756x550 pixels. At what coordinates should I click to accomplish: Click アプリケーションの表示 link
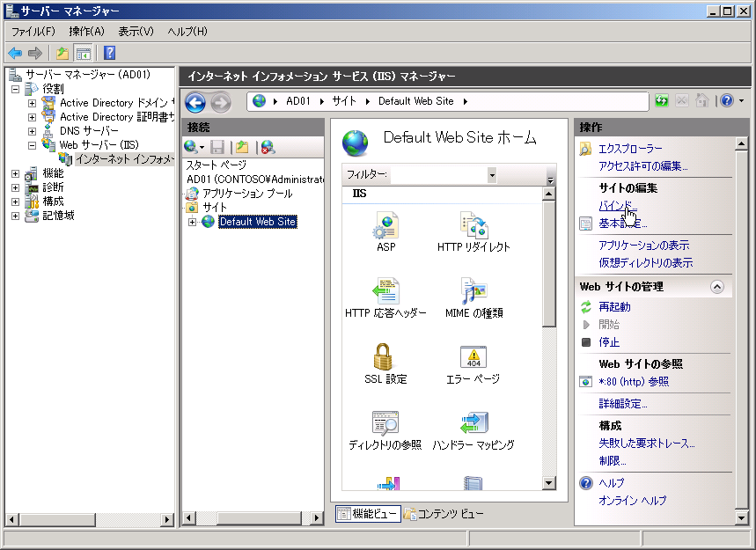(643, 245)
